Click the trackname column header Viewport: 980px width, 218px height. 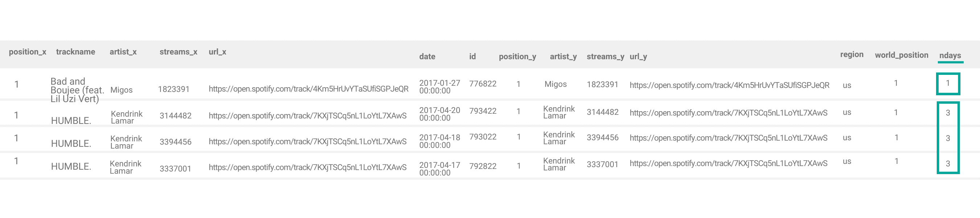[x=75, y=52]
